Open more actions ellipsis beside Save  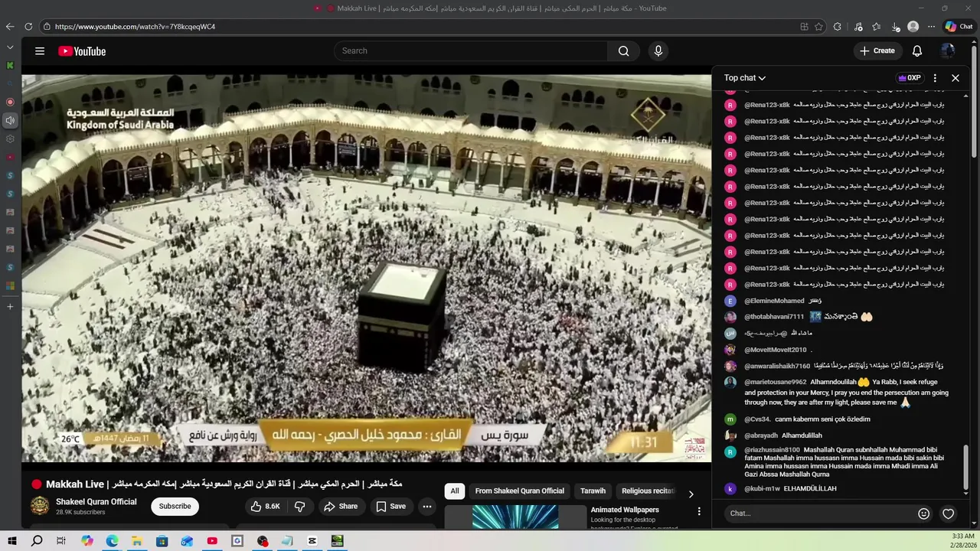(x=427, y=507)
